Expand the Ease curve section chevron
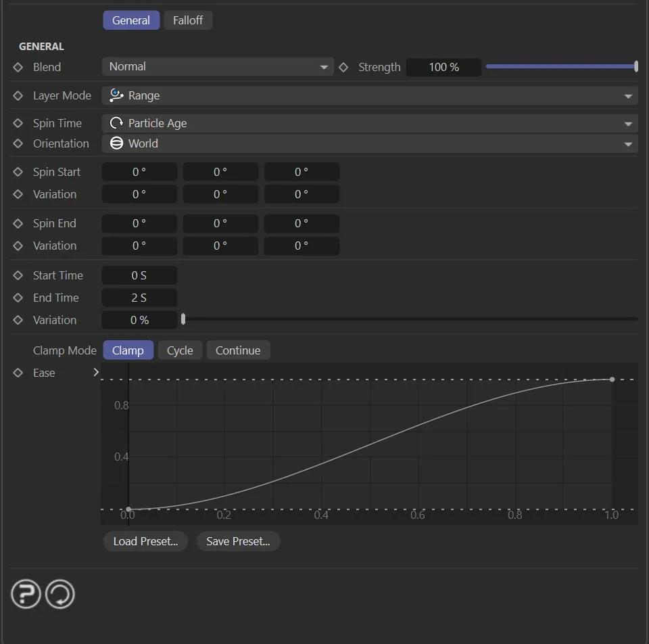This screenshot has width=649, height=644. 96,372
